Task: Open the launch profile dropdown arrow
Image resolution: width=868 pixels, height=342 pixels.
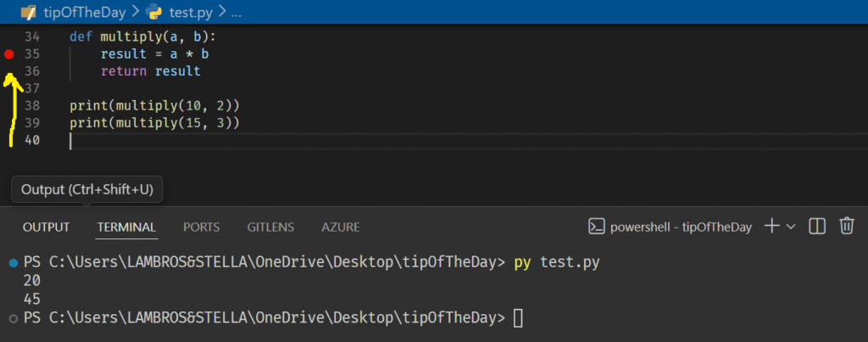Action: tap(792, 227)
